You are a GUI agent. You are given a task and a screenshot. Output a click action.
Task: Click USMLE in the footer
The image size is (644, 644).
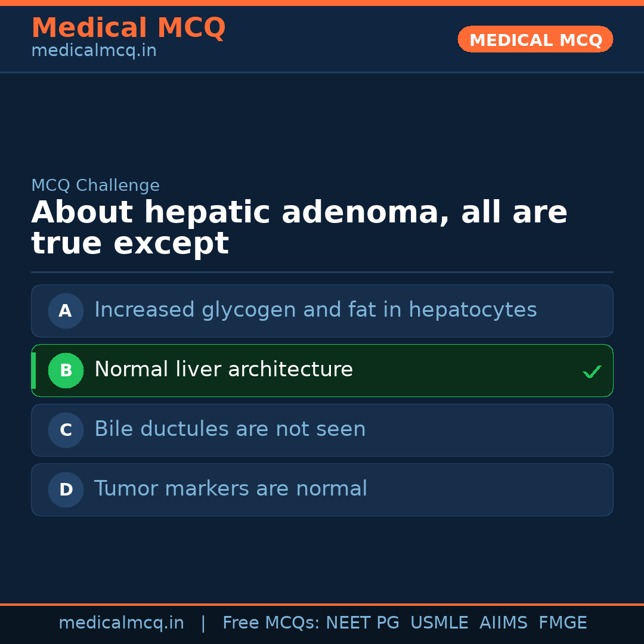[x=439, y=623]
